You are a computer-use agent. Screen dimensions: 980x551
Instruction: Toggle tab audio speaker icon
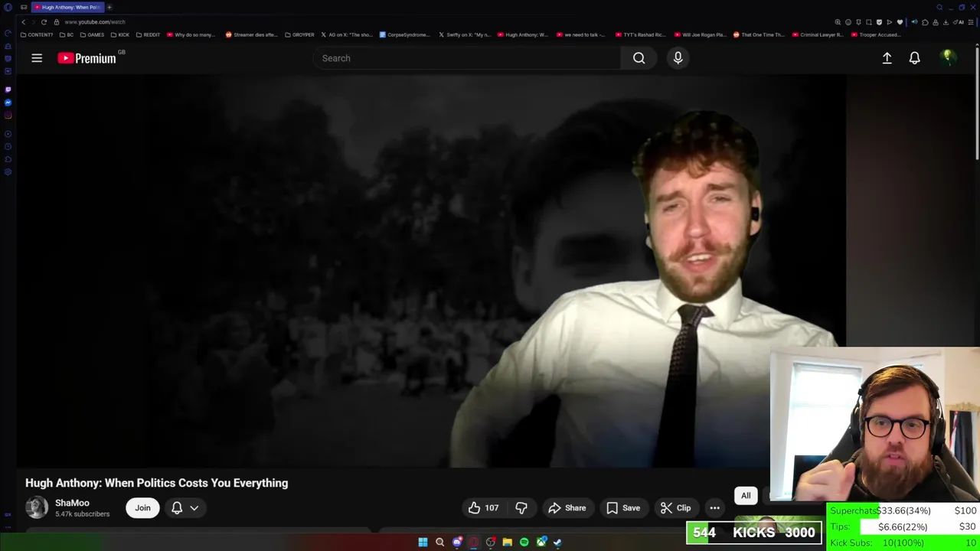coord(915,22)
